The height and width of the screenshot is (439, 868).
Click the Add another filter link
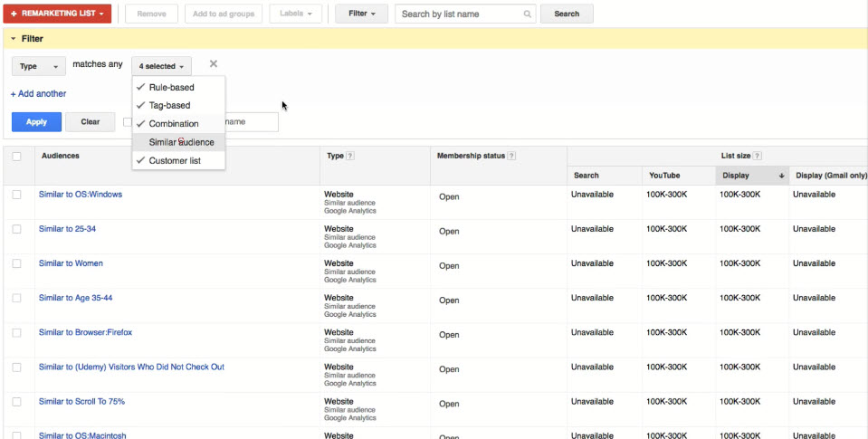click(x=38, y=94)
